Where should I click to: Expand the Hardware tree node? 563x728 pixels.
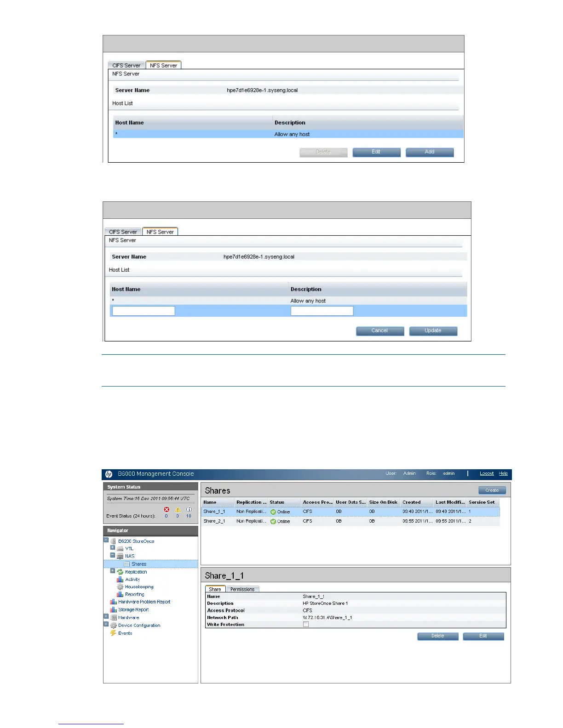(106, 616)
